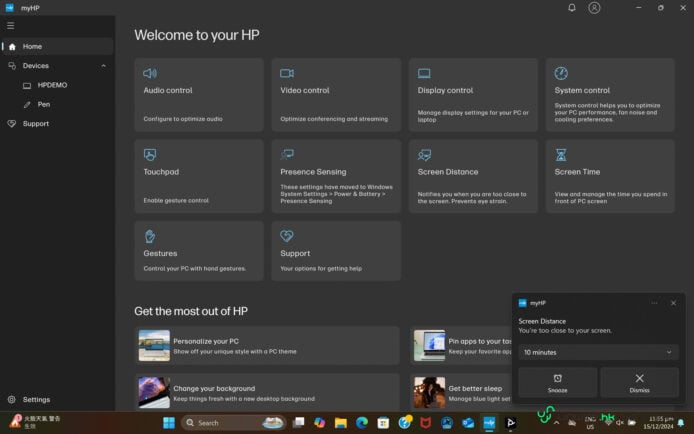694x434 pixels.
Task: Open File Explorer from the taskbar
Action: 341,423
